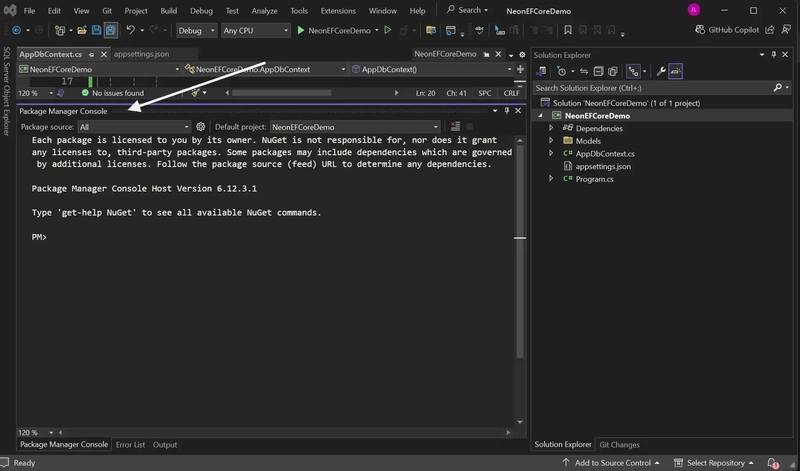Click the GitHub Copilot icon
Viewport: 800px width, 471px height.
click(700, 30)
